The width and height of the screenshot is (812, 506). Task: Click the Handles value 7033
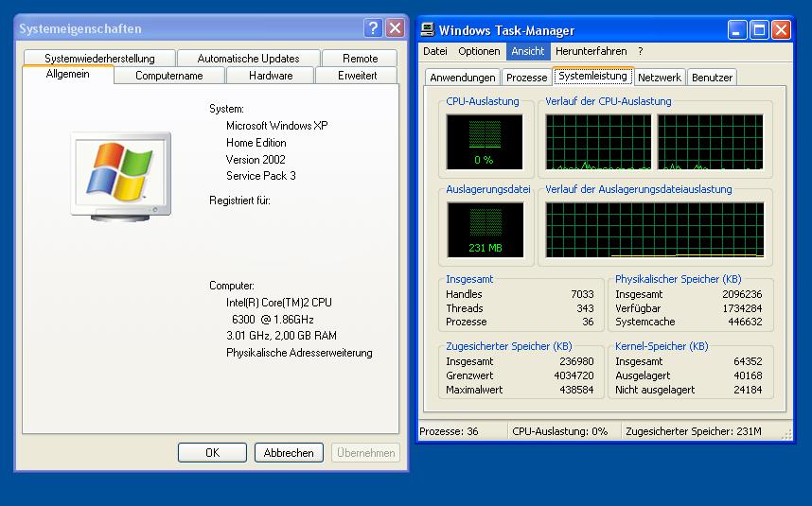pos(582,294)
